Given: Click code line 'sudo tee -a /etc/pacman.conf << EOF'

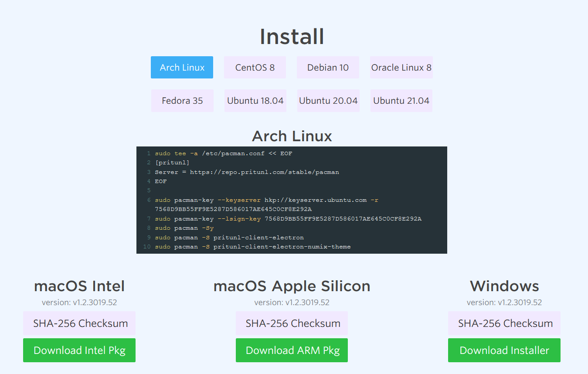Looking at the screenshot, I should tap(224, 153).
